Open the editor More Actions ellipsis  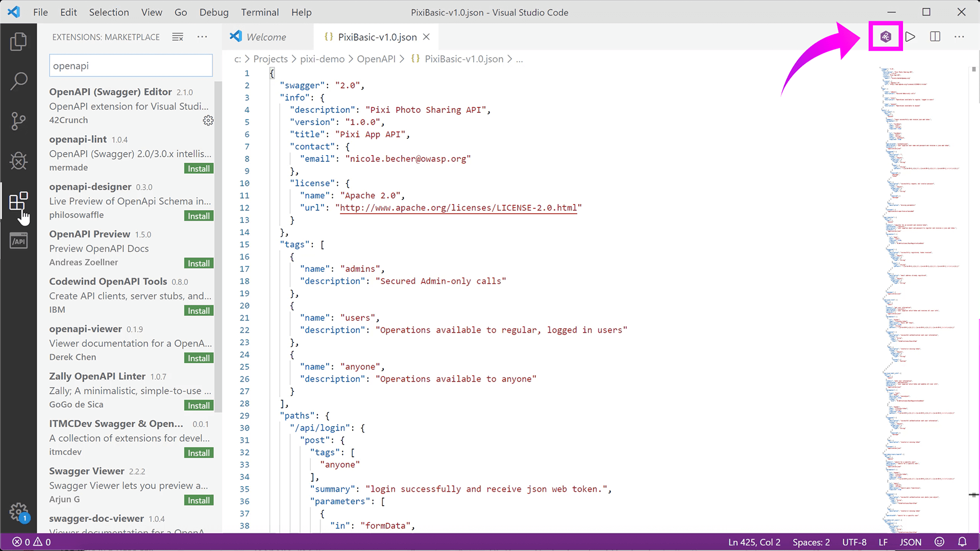click(960, 37)
